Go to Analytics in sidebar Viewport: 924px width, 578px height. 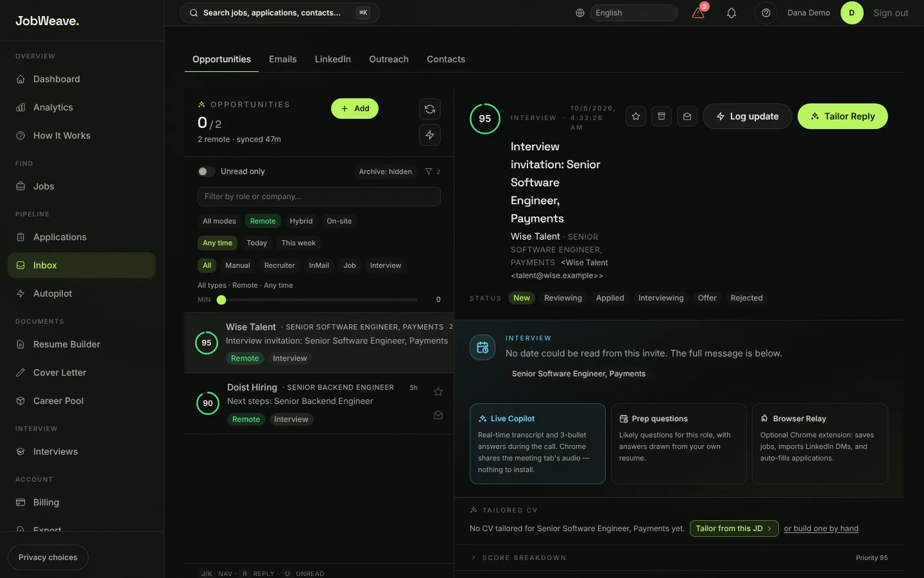pos(81,107)
